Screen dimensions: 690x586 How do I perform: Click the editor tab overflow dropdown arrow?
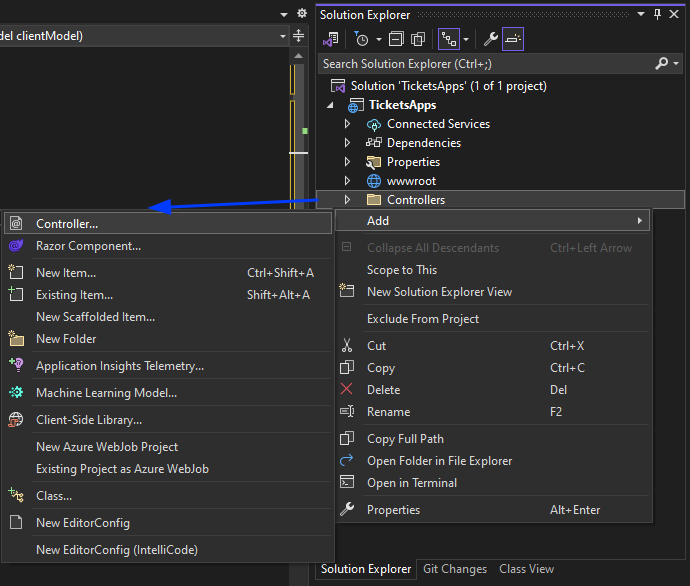coord(284,15)
